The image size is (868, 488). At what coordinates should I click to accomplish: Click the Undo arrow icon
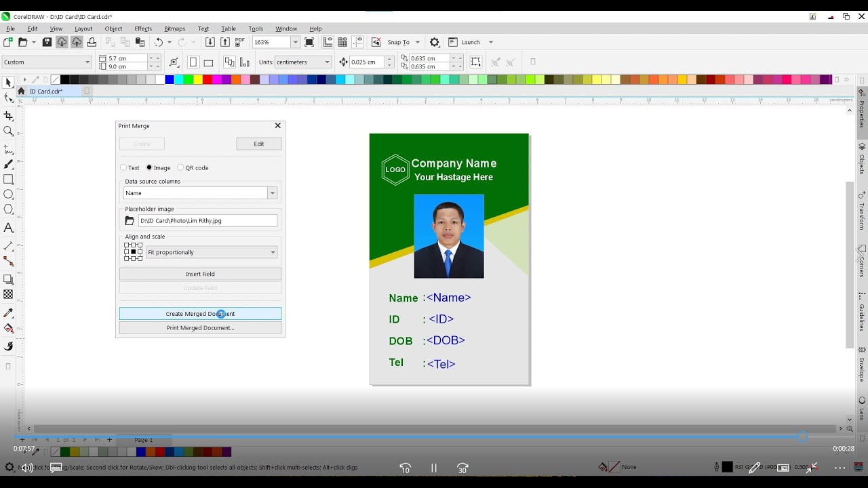[x=158, y=42]
